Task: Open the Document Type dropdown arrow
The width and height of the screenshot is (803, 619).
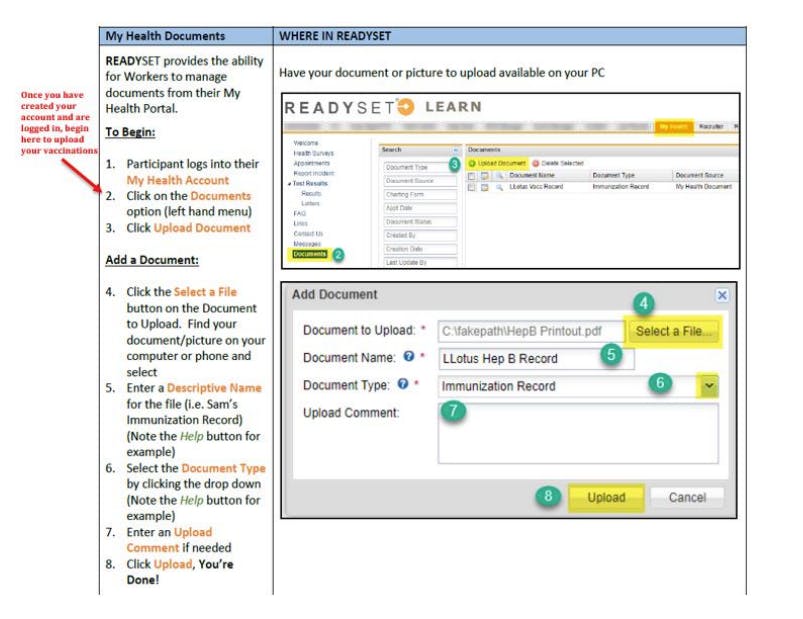Action: coord(709,386)
